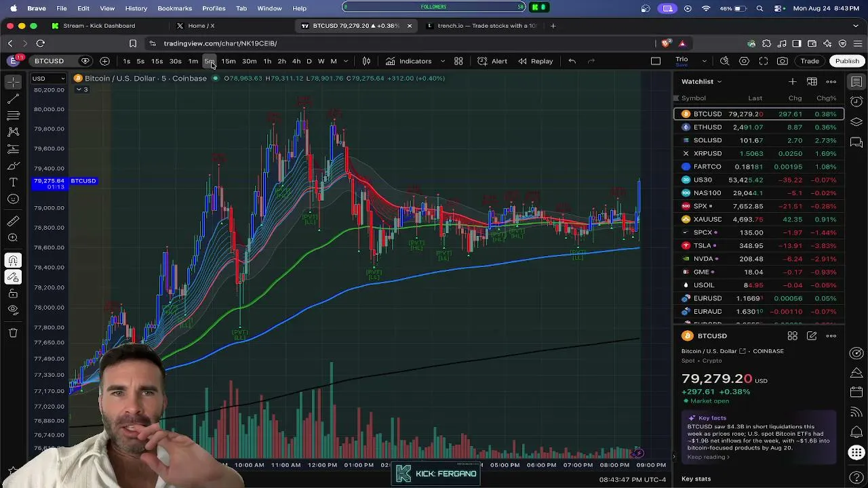This screenshot has width=868, height=488.
Task: Switch to the Home / X tab
Action: [201, 26]
